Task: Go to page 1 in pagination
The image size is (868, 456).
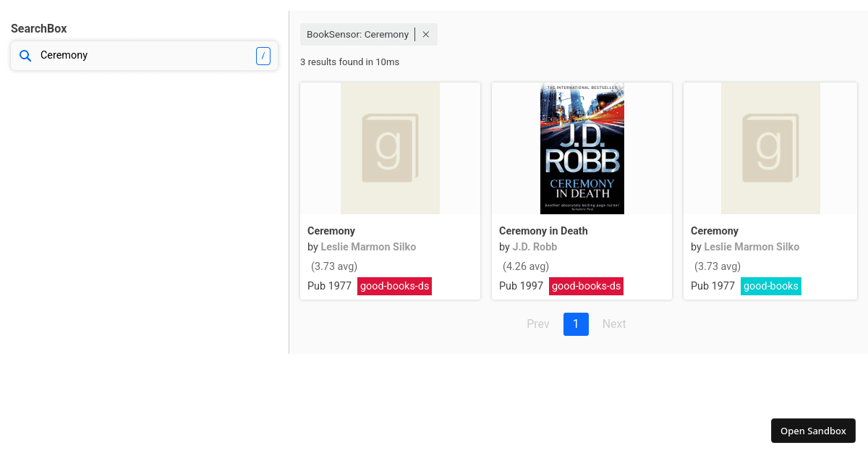Action: (x=576, y=324)
